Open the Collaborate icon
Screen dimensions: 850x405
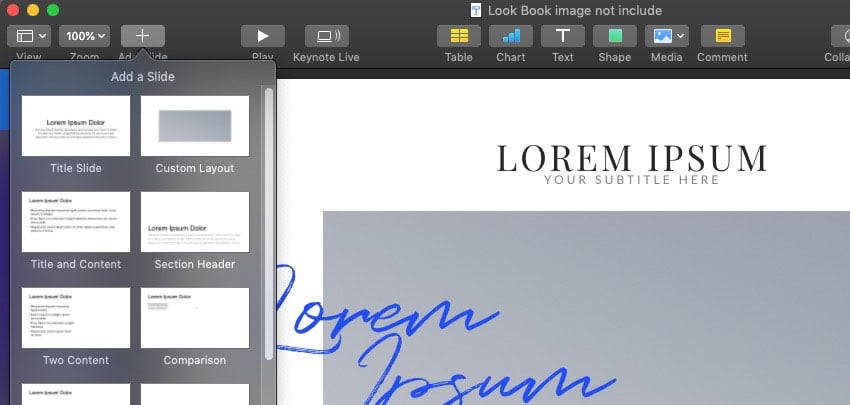click(x=840, y=36)
